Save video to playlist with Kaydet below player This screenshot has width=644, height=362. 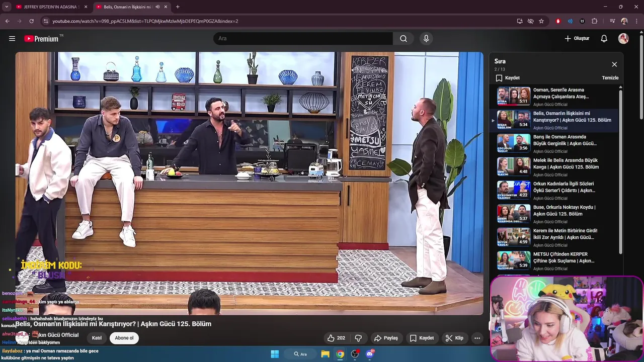point(422,338)
